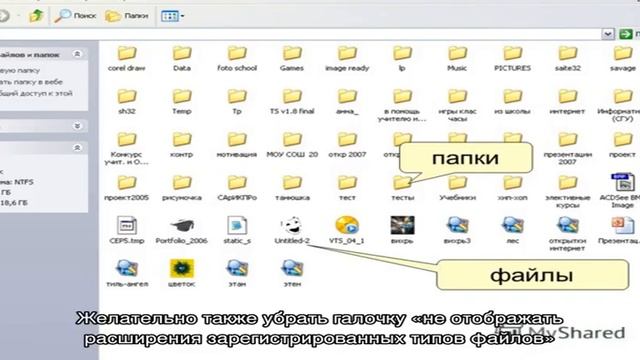Select the проект folder

point(622,145)
